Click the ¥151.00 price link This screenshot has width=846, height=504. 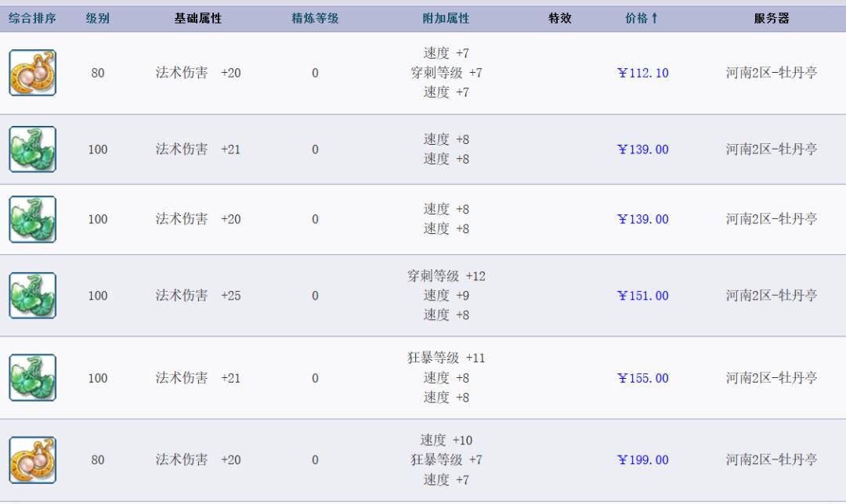(x=642, y=296)
